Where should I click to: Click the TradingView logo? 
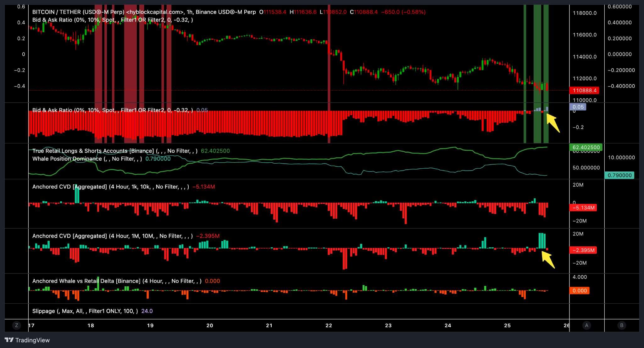click(x=27, y=340)
